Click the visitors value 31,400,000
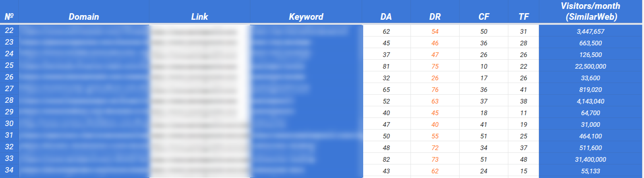Image resolution: width=644 pixels, height=178 pixels. click(590, 159)
